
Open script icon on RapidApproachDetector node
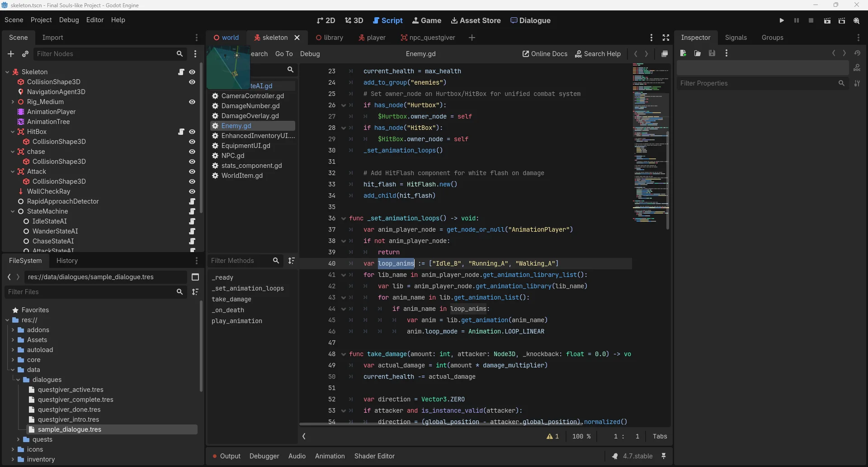[x=192, y=201]
